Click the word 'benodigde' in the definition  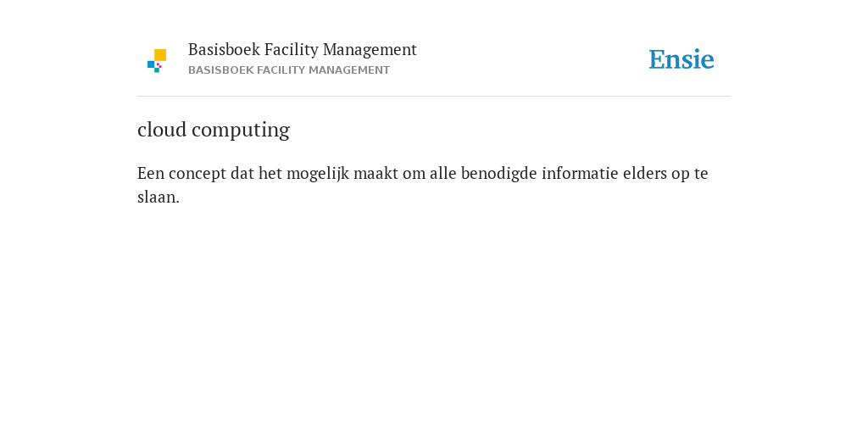498,174
